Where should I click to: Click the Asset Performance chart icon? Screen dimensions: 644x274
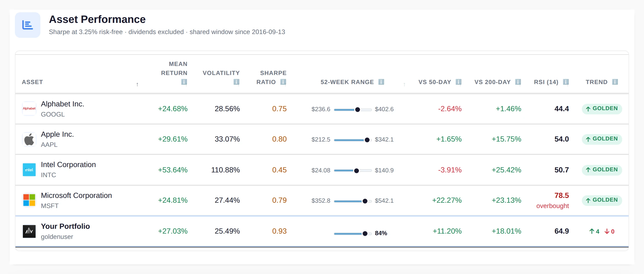(28, 25)
